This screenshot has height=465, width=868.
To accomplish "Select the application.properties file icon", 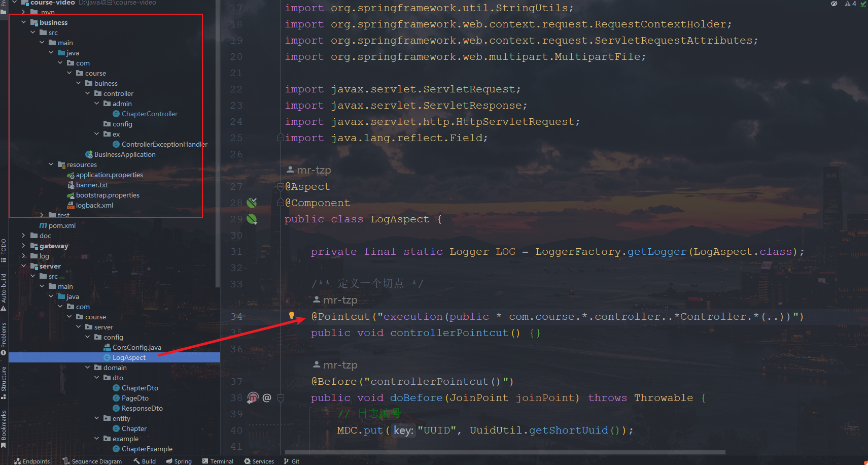I will click(x=71, y=175).
